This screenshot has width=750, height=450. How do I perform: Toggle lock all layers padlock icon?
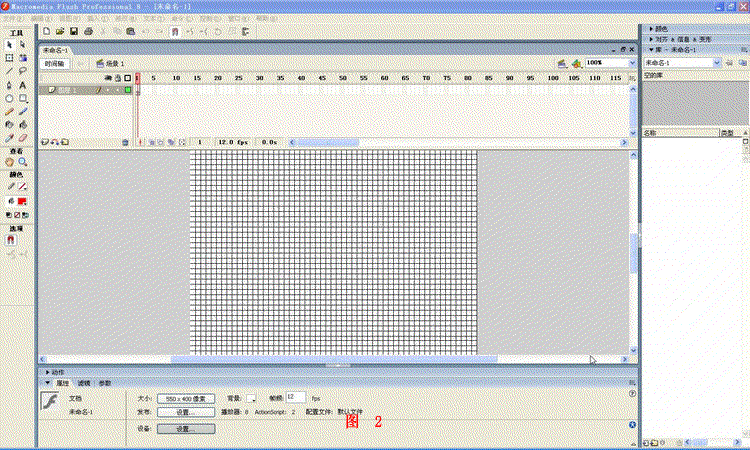coord(118,78)
